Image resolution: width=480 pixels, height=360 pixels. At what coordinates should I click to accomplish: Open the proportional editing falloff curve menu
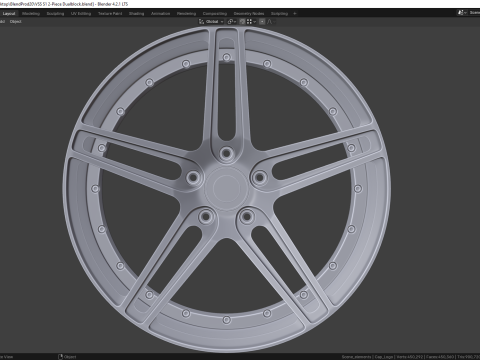[x=271, y=22]
